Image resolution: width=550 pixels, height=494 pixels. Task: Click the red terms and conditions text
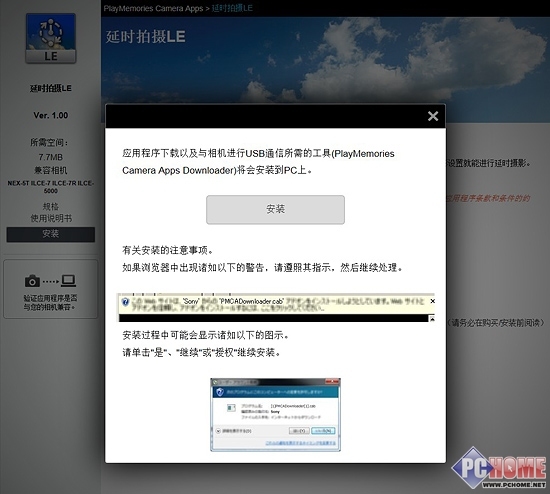pyautogui.click(x=488, y=199)
